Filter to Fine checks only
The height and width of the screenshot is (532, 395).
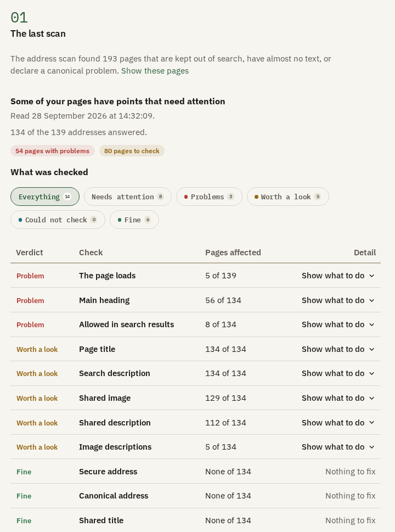point(134,220)
